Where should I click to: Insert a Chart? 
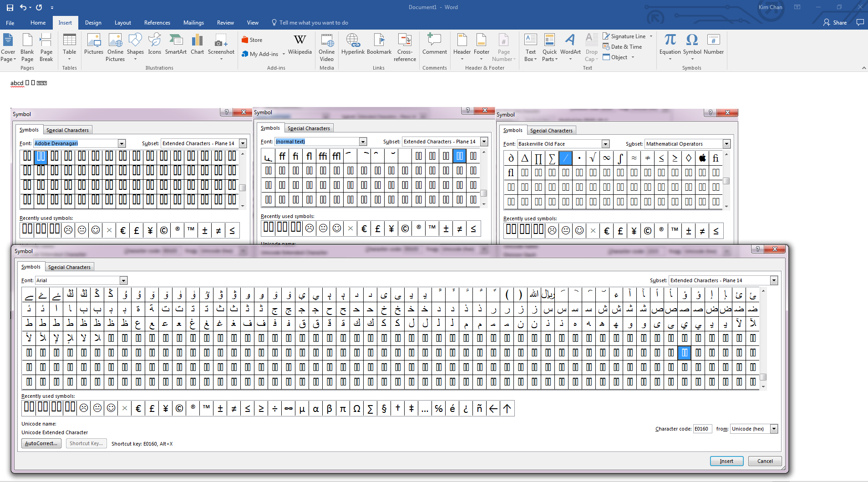(x=197, y=44)
